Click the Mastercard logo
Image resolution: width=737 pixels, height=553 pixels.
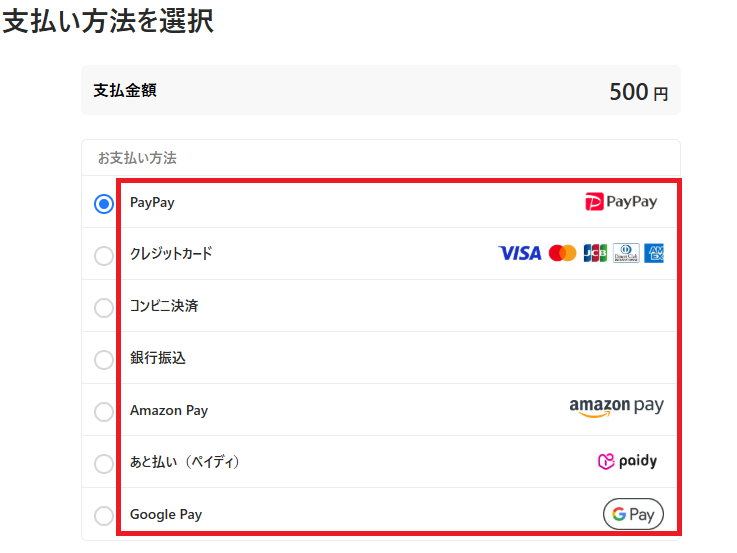pyautogui.click(x=562, y=254)
